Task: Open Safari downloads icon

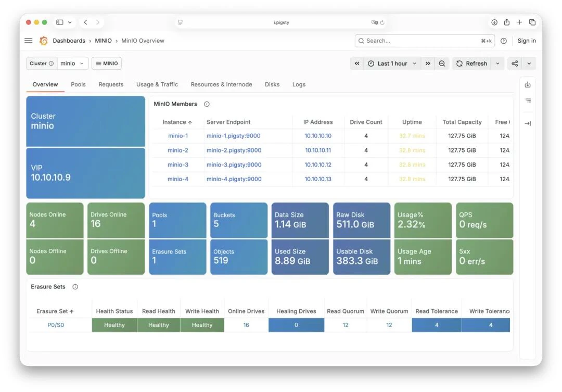Action: 494,22
